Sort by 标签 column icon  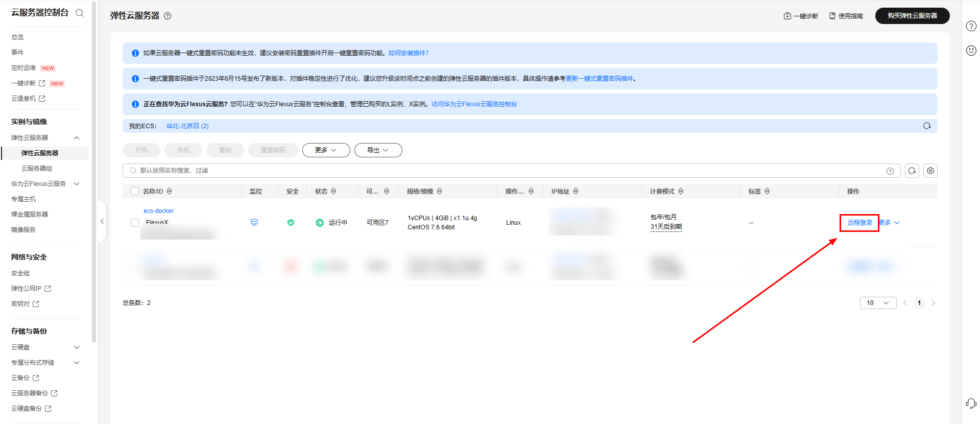(x=767, y=191)
